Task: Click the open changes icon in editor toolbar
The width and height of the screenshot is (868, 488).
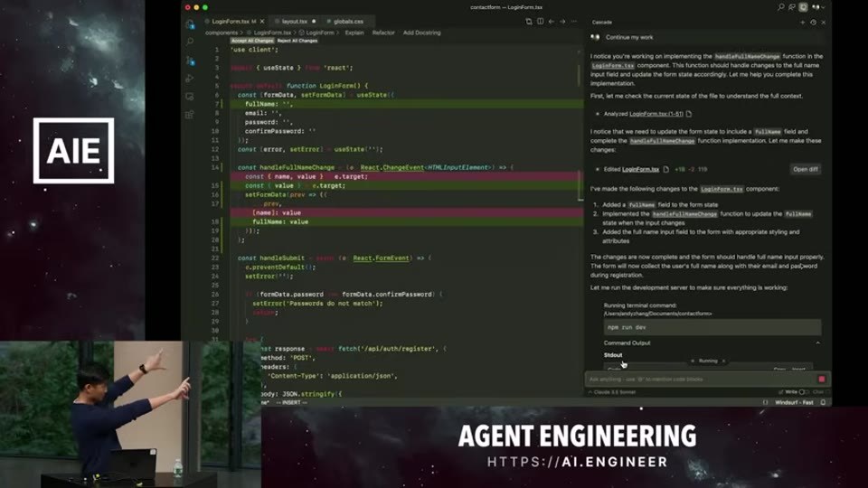Action: pyautogui.click(x=529, y=22)
